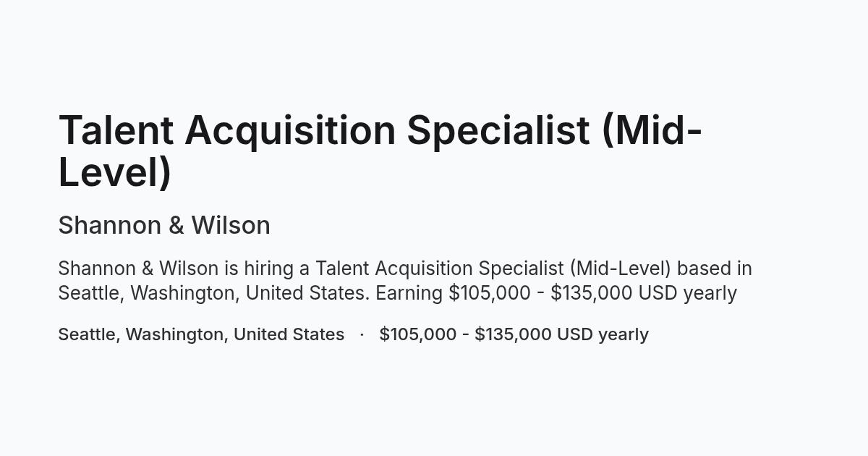Click the bold Seattle, Washington, United States location
Screen dimensions: 868x456
[x=201, y=334]
